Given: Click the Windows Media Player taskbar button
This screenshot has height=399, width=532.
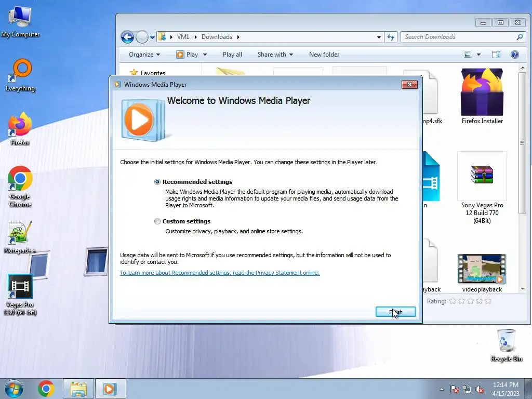Looking at the screenshot, I should (x=110, y=389).
